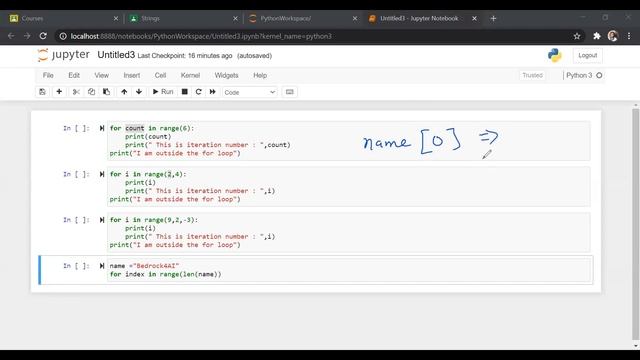The height and width of the screenshot is (360, 640).
Task: Close the Courses browser tab
Action: 116,18
